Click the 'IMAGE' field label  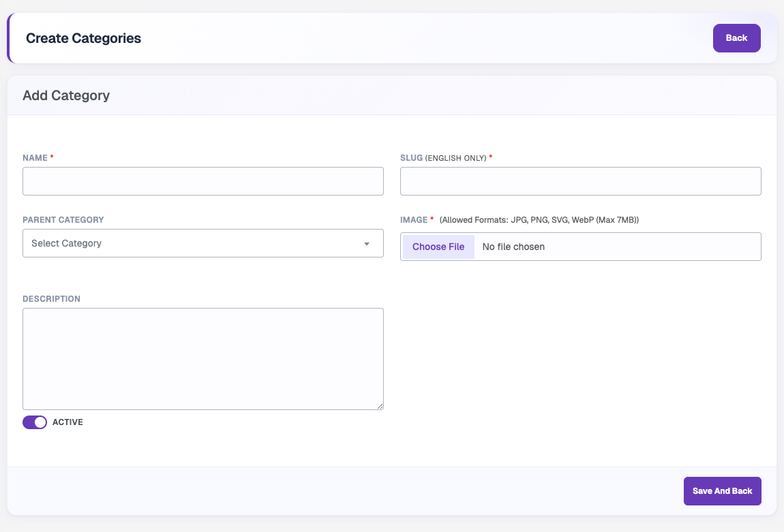click(414, 220)
